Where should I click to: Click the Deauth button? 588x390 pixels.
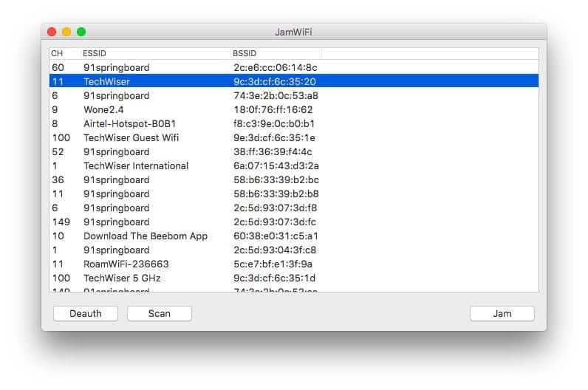tap(86, 313)
